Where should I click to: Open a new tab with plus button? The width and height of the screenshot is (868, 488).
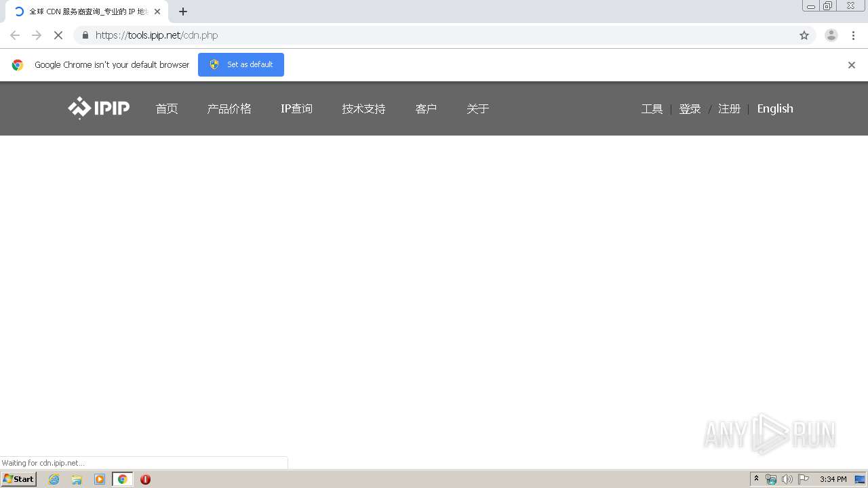(x=183, y=12)
